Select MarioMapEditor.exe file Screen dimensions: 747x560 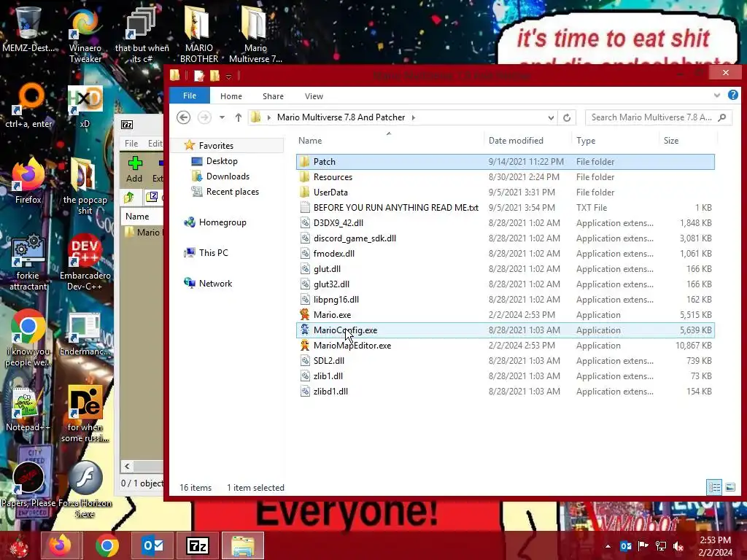[x=505, y=345]
